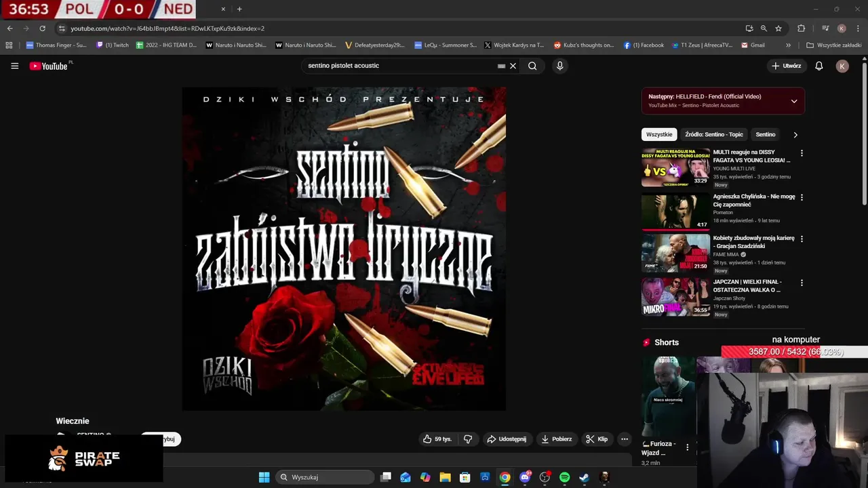Click the Pobierz download button

click(556, 439)
